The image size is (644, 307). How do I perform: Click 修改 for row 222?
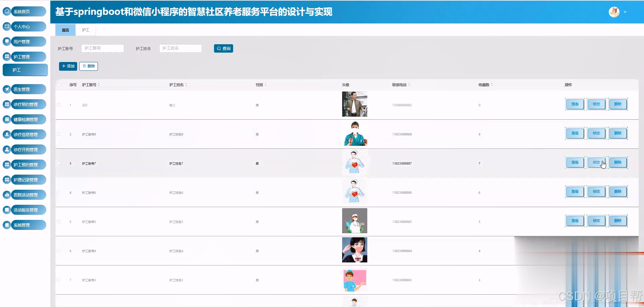[596, 104]
